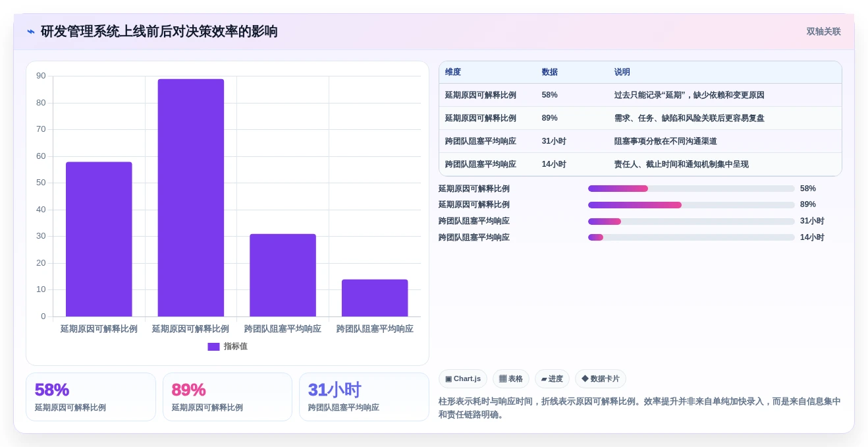Viewport: 868px width, 447px height.
Task: Open the 58% summary card
Action: [x=91, y=397]
